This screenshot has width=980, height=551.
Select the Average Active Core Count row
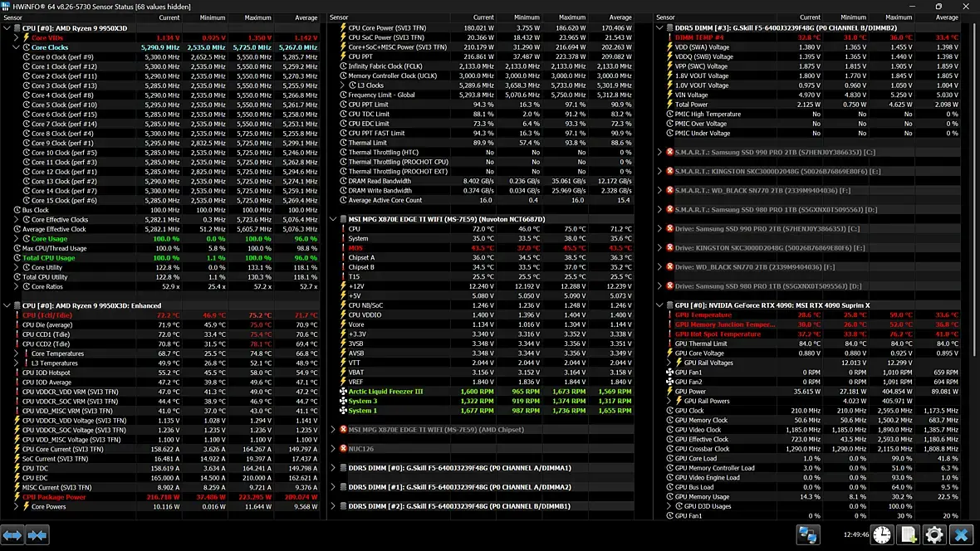pyautogui.click(x=481, y=201)
